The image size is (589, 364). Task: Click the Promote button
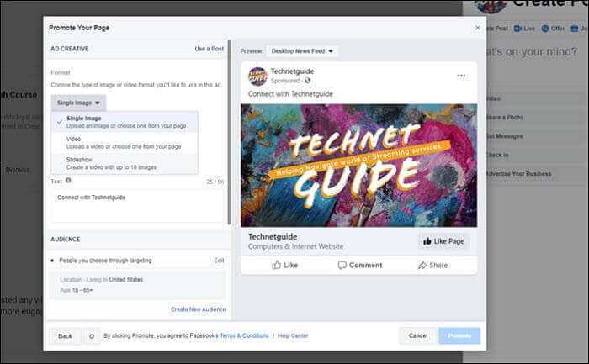(x=459, y=336)
